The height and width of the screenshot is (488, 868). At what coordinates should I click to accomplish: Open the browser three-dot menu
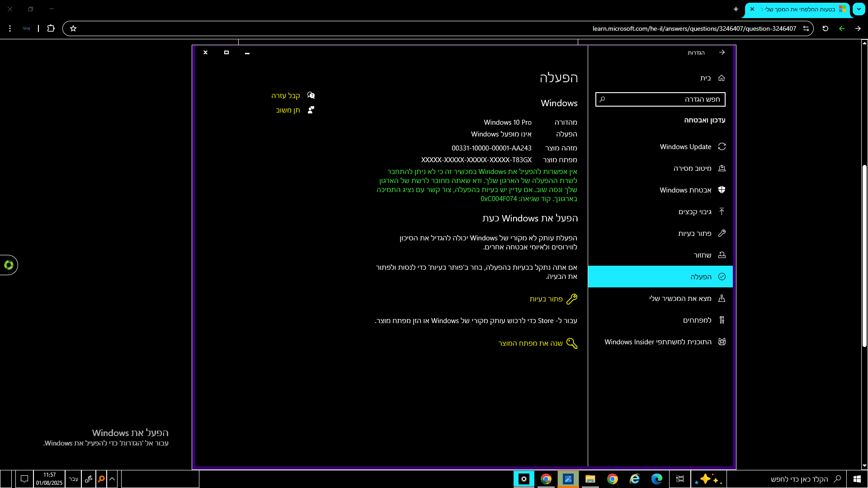click(x=10, y=28)
